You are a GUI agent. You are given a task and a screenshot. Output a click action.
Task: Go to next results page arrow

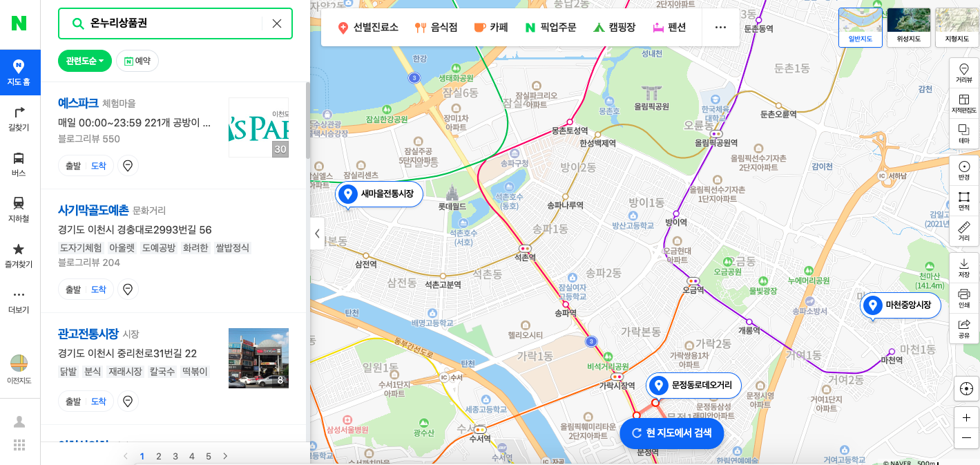click(x=225, y=456)
